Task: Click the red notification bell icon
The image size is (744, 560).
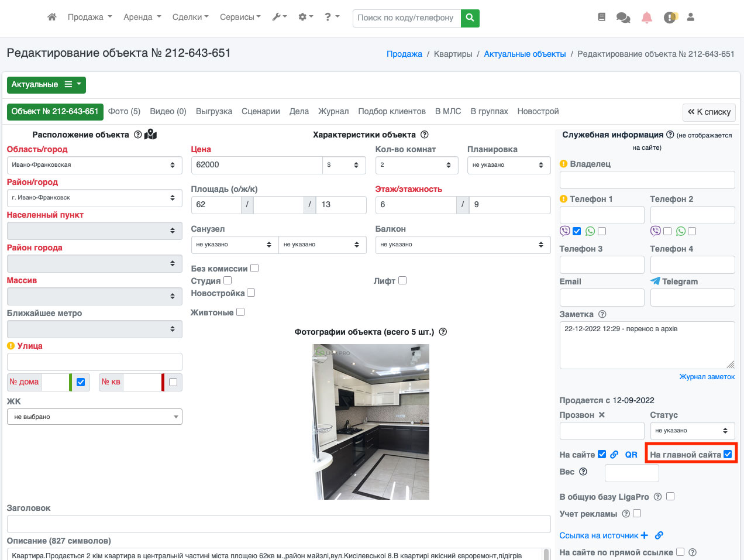Action: point(647,18)
